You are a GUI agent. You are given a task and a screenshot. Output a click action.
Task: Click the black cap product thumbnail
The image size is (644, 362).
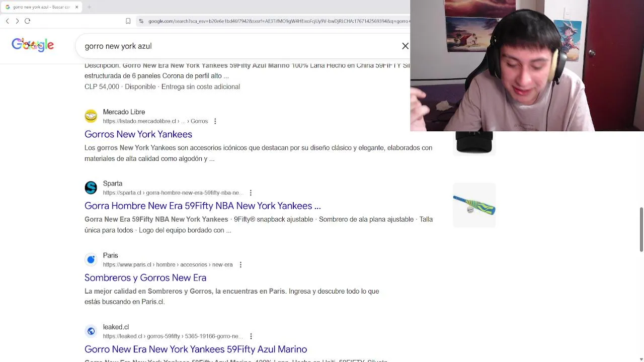(474, 143)
